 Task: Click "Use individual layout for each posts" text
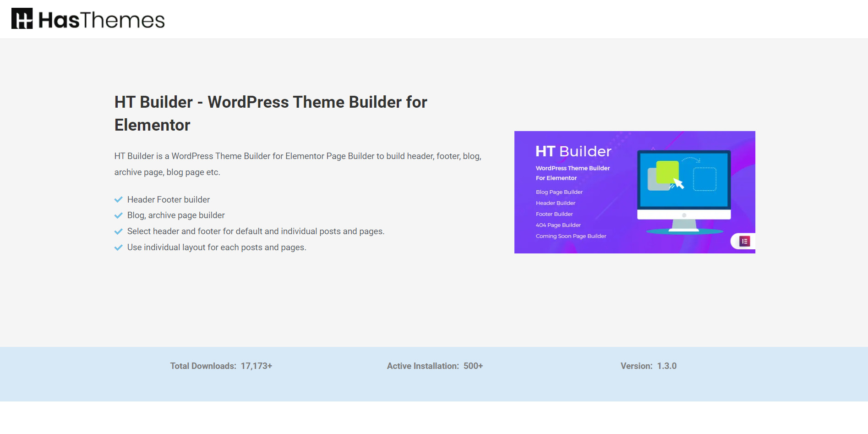[x=217, y=247]
